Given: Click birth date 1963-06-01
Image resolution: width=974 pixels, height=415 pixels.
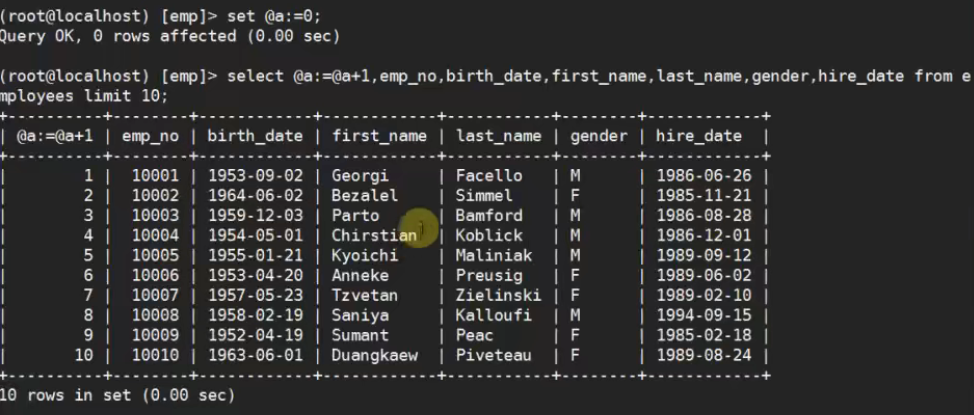Looking at the screenshot, I should 255,355.
